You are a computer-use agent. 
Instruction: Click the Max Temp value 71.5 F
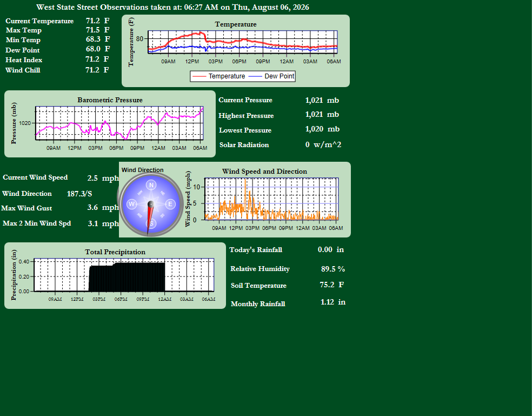tap(98, 30)
